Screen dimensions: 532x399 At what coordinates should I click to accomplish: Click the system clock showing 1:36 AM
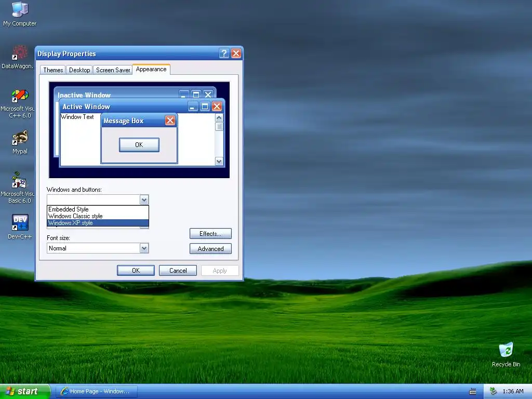click(x=513, y=391)
